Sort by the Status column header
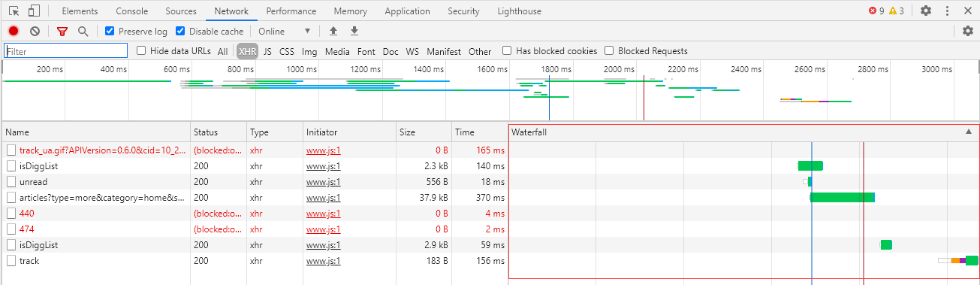 click(x=219, y=132)
